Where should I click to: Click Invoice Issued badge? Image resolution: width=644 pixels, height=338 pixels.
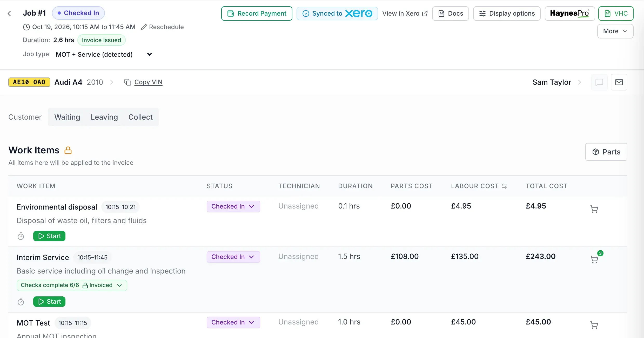click(102, 40)
